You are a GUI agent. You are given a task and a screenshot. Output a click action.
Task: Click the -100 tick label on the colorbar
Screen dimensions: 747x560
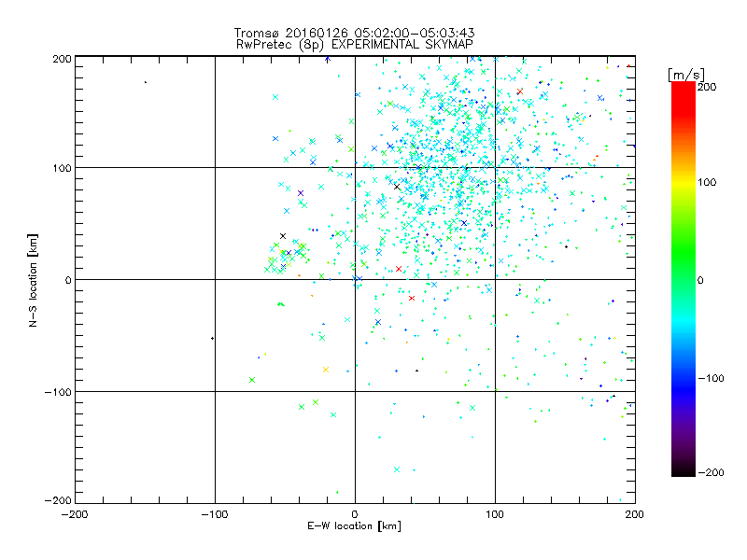[x=711, y=379]
